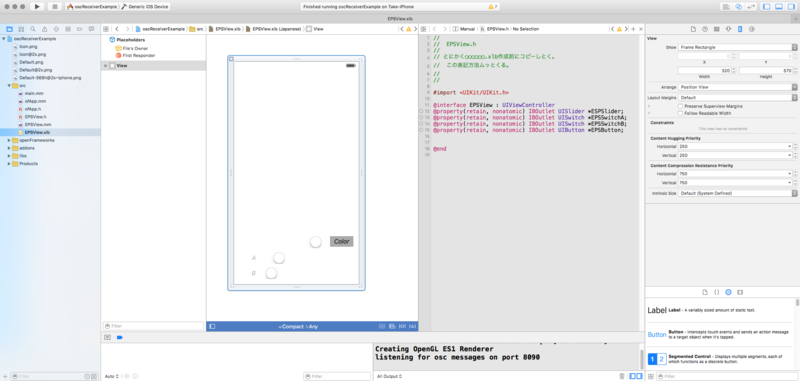Select First Responder placeholder
Image resolution: width=800 pixels, height=381 pixels.
click(x=135, y=56)
